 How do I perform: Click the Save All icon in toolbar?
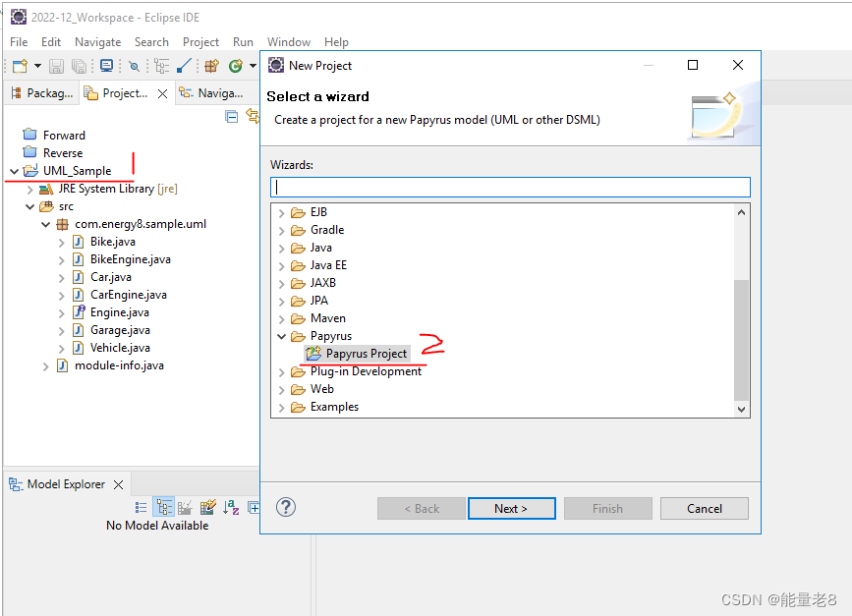coord(80,66)
